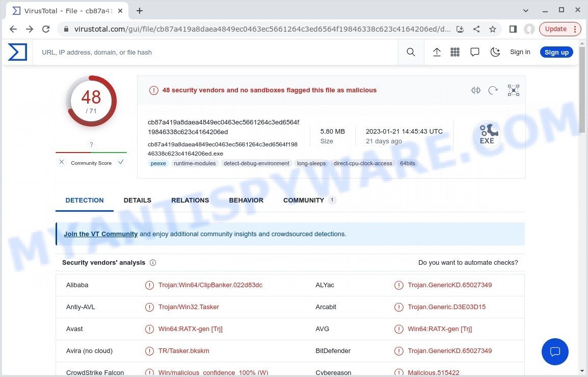Click the EXE file type icon
This screenshot has width=588, height=377.
point(487,135)
